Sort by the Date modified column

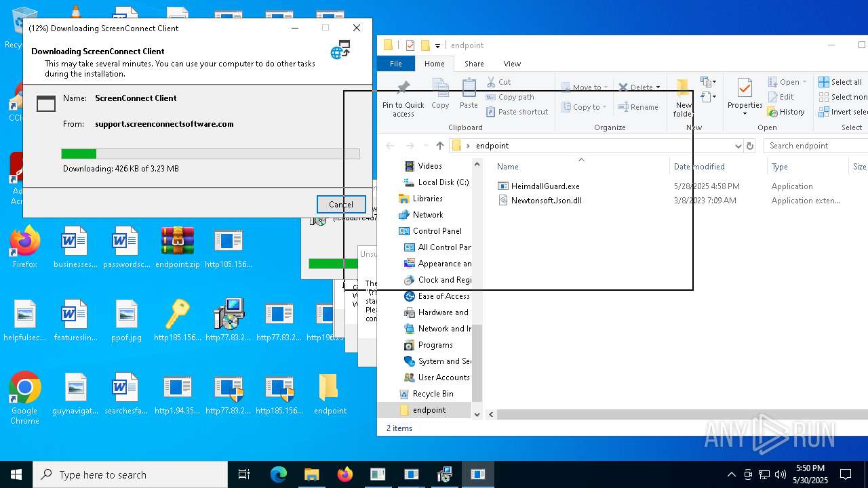[699, 167]
